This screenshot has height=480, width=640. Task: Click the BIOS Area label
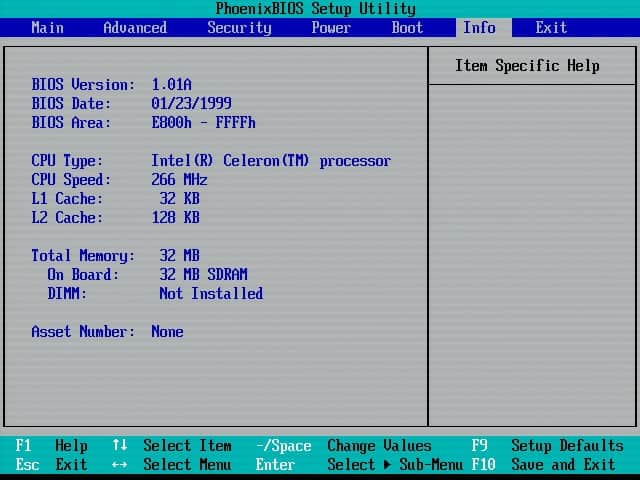(x=71, y=122)
